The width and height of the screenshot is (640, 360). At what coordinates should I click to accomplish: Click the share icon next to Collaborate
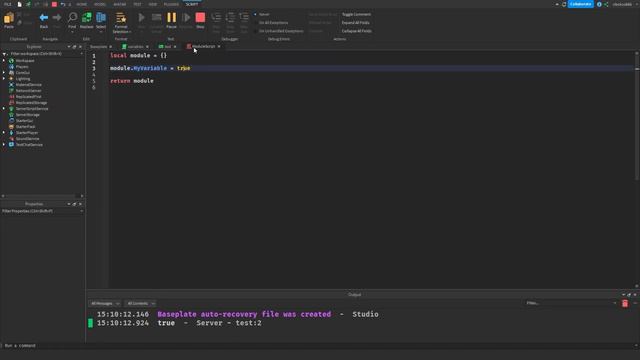tap(606, 4)
